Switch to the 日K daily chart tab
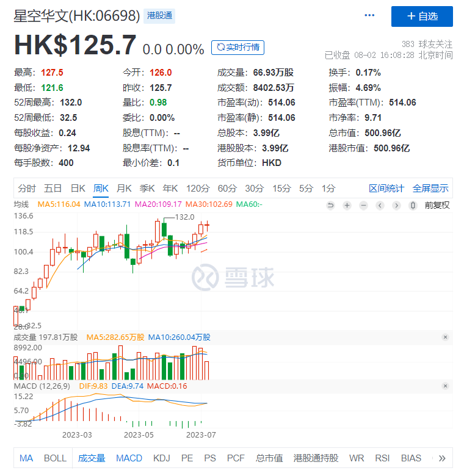Viewport: 464px width, 476px height. coord(78,188)
